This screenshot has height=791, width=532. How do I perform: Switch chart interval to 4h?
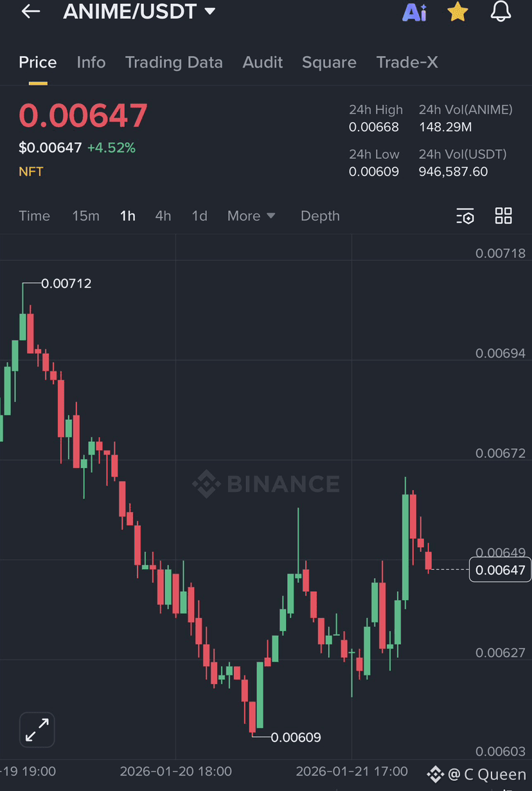pos(163,216)
